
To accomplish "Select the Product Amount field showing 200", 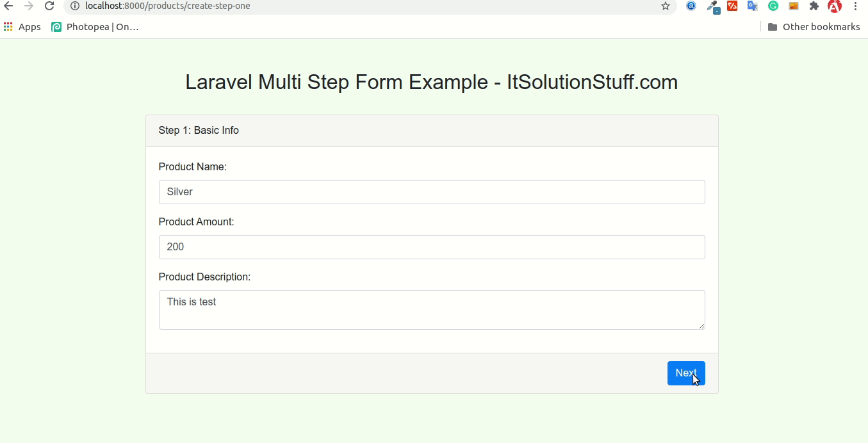I will 432,246.
